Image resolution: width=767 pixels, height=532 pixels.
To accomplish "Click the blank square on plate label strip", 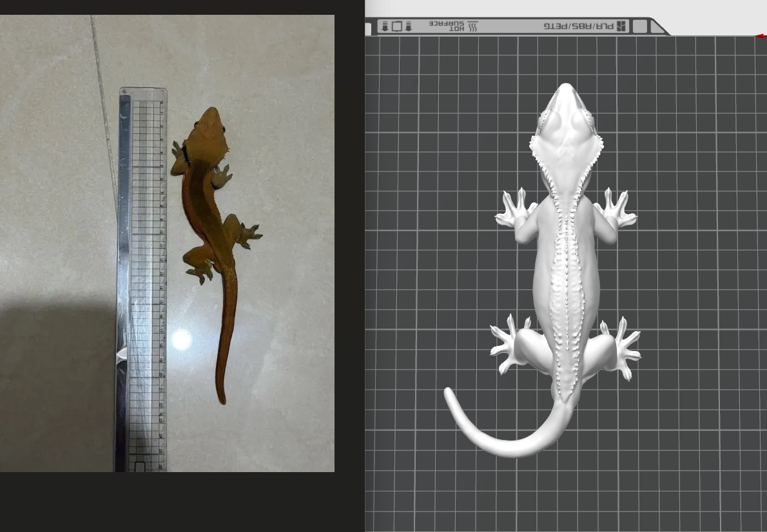I will pyautogui.click(x=639, y=26).
